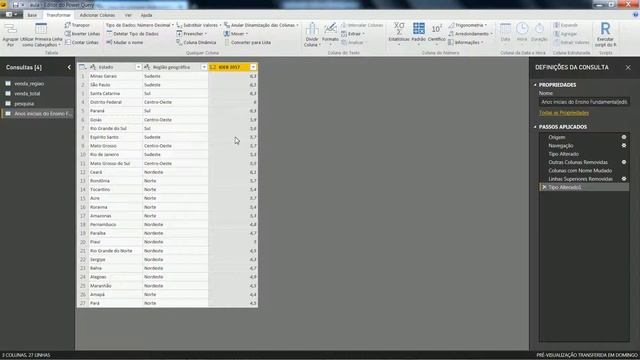Viewport: 640px width, 360px height.
Task: Click the Agrupar Por icon
Action: click(x=10, y=29)
